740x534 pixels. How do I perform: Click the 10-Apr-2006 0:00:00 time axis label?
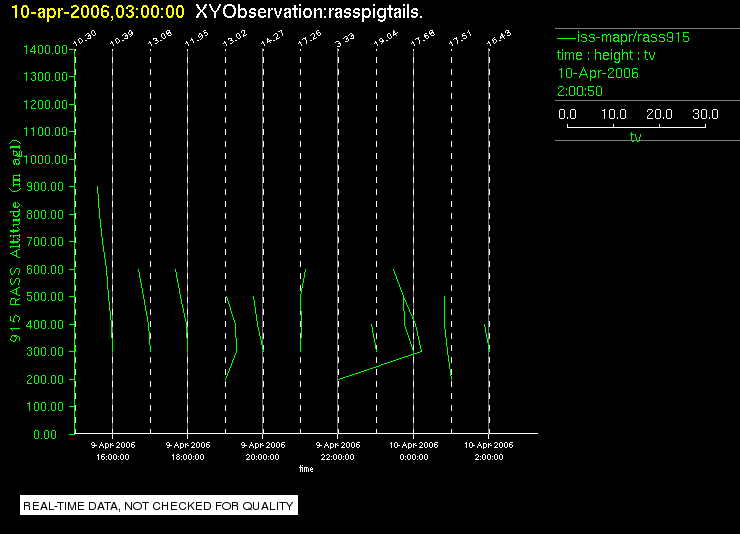click(413, 451)
